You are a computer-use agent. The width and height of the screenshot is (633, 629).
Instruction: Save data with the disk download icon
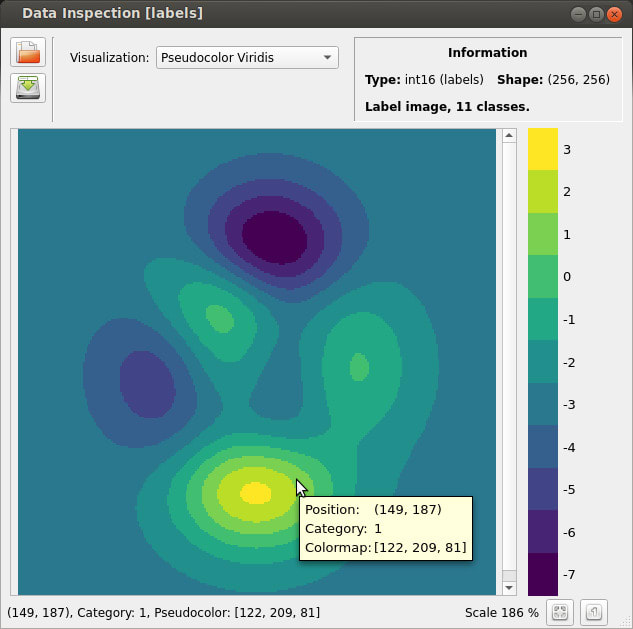tap(28, 88)
